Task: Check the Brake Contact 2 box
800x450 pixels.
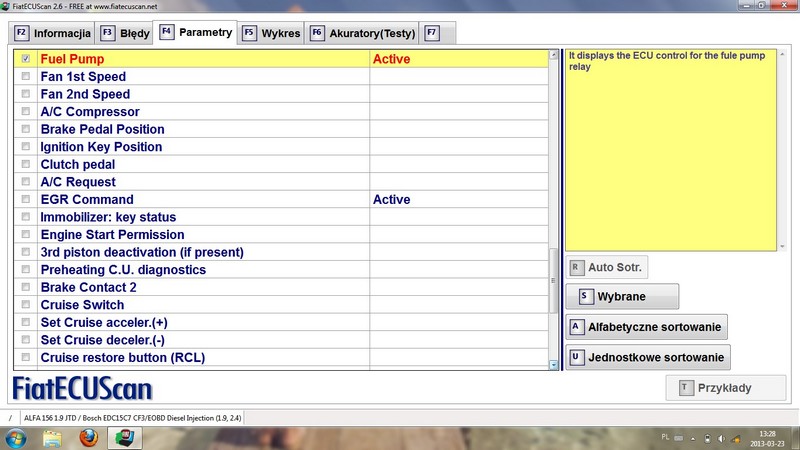Action: coord(26,287)
